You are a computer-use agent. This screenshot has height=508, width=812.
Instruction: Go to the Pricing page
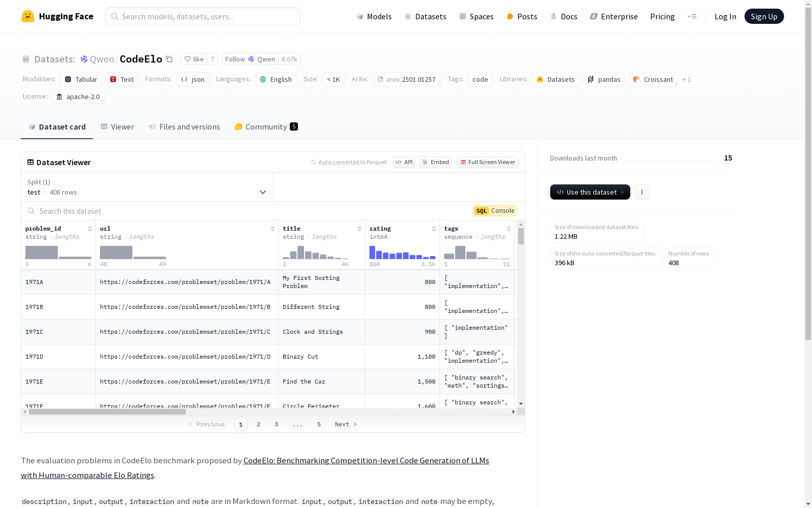tap(662, 16)
